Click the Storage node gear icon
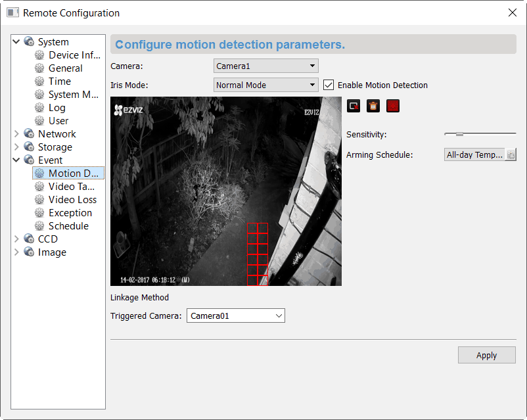The width and height of the screenshot is (527, 420). point(29,147)
